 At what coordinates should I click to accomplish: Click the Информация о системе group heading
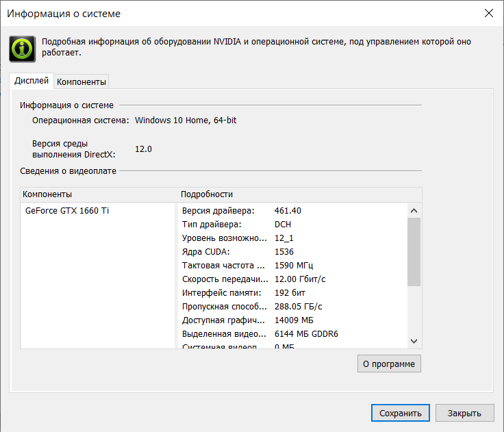(66, 105)
